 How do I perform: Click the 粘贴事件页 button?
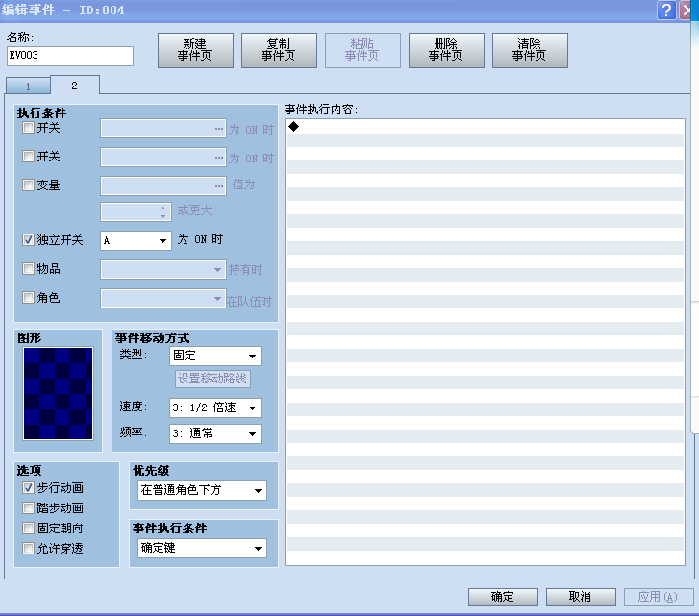(362, 50)
